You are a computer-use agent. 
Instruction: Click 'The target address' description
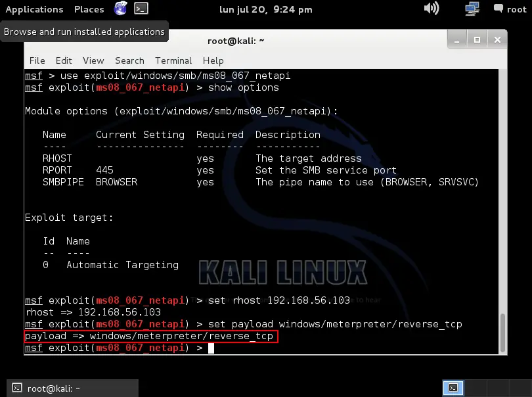click(309, 158)
